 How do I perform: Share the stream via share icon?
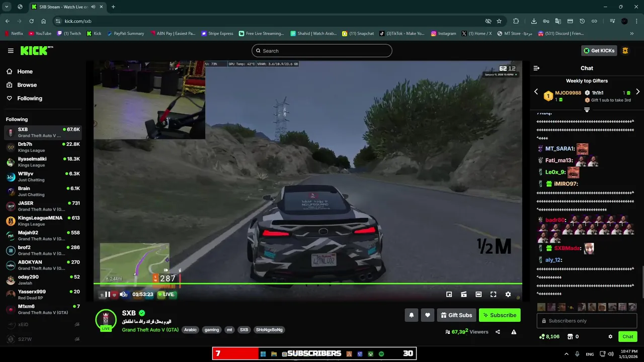[498, 332]
